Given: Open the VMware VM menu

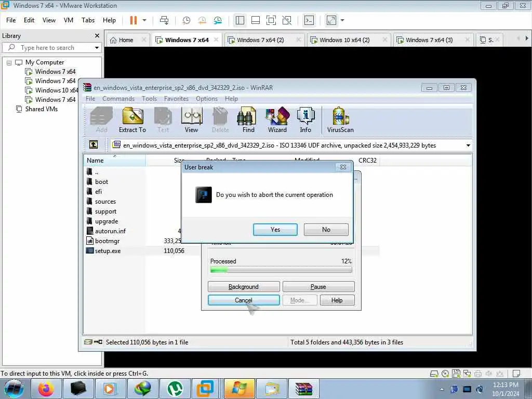Looking at the screenshot, I should click(69, 20).
